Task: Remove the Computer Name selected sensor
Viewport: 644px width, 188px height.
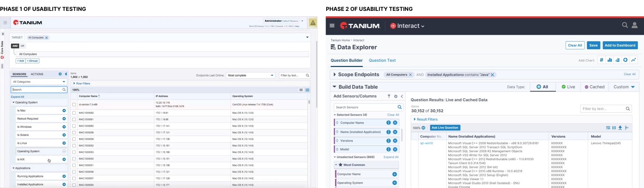Action: coord(395,123)
